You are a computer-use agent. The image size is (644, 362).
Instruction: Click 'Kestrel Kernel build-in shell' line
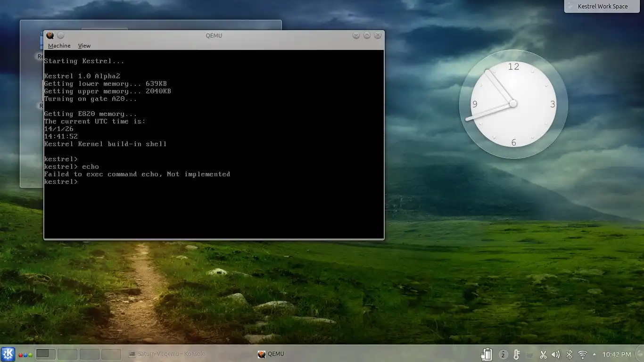click(x=105, y=144)
